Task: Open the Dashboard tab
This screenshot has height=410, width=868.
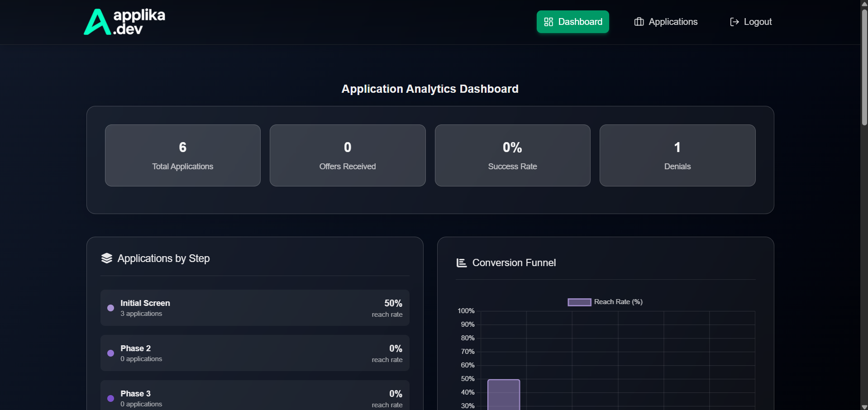Action: coord(573,22)
